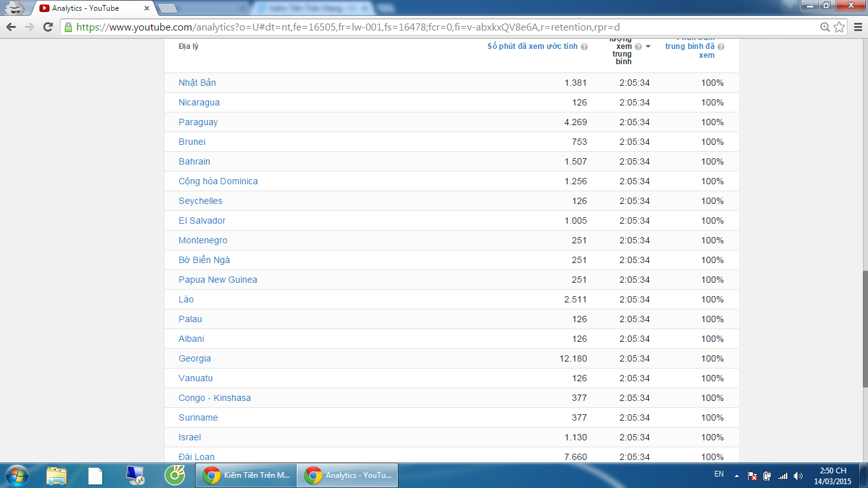Viewport: 868px width, 488px height.
Task: Open the Papua New Guinea link
Action: [218, 280]
